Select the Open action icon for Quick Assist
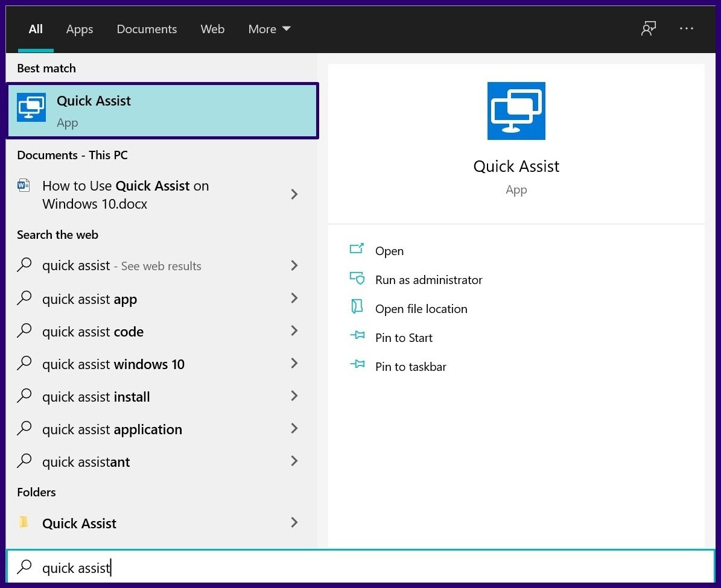Viewport: 721px width, 588px height. coord(357,250)
